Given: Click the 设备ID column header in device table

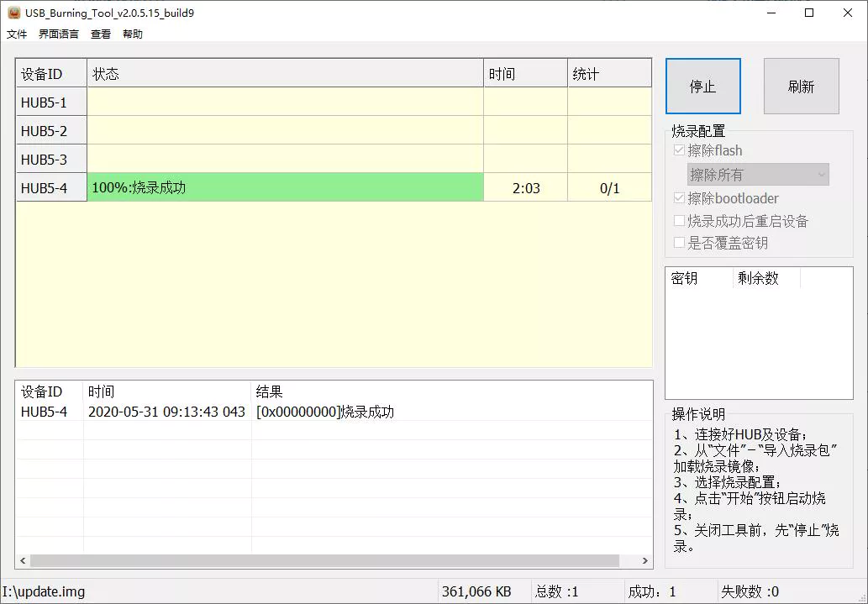Looking at the screenshot, I should [51, 74].
